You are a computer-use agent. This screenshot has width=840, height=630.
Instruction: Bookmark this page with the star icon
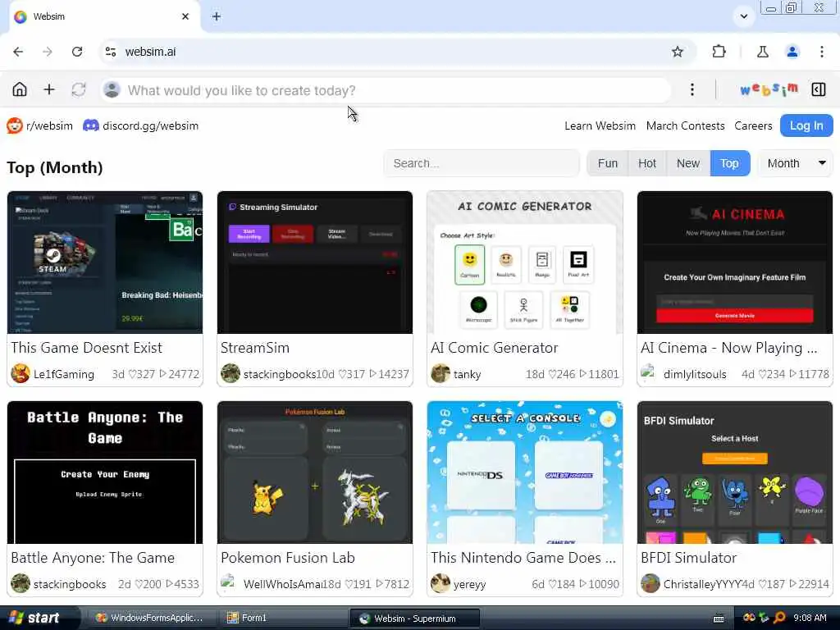(x=677, y=52)
